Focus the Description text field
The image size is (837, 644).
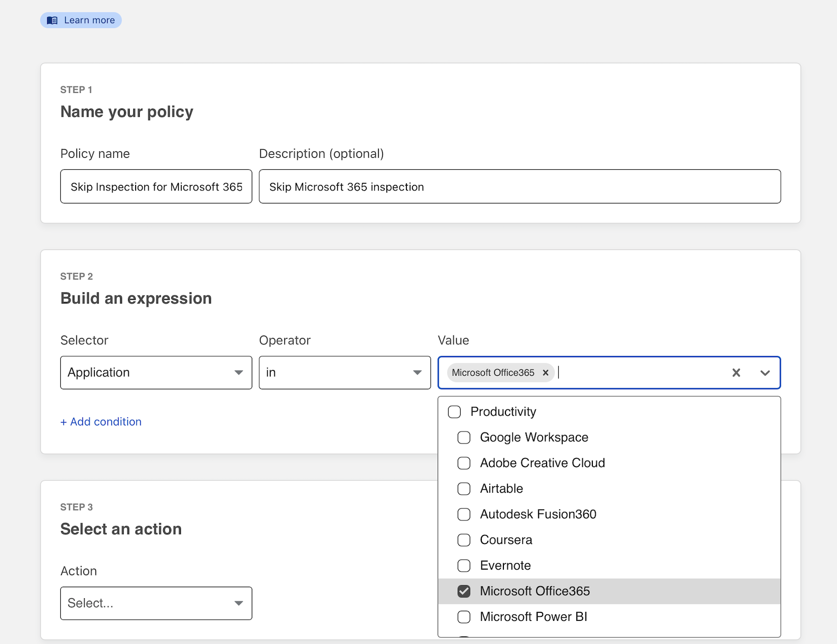point(519,187)
